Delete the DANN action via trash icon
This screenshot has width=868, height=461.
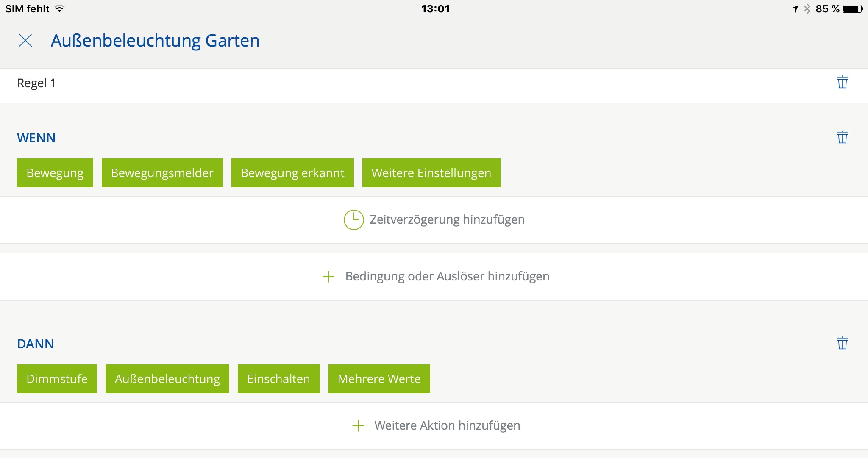click(842, 343)
